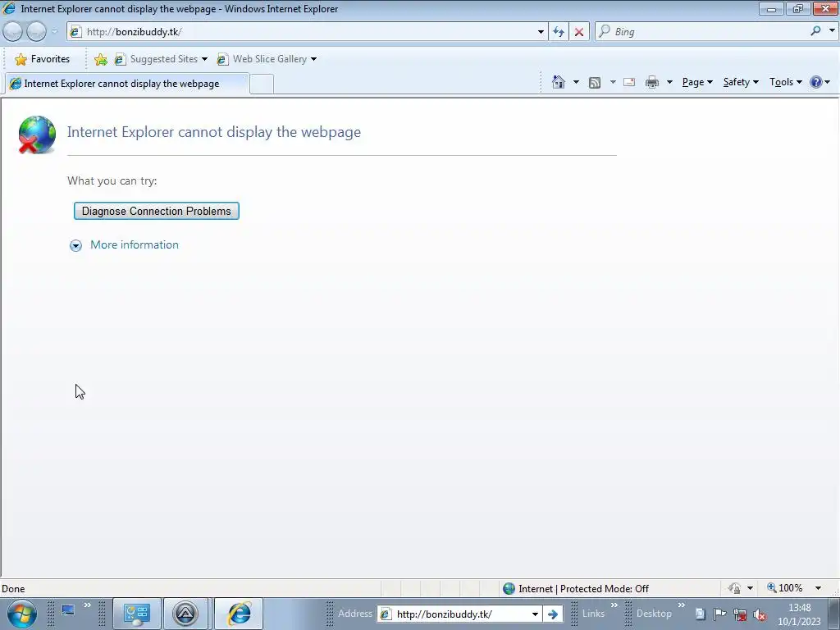Click the privacy/security status bar icon

pos(734,588)
